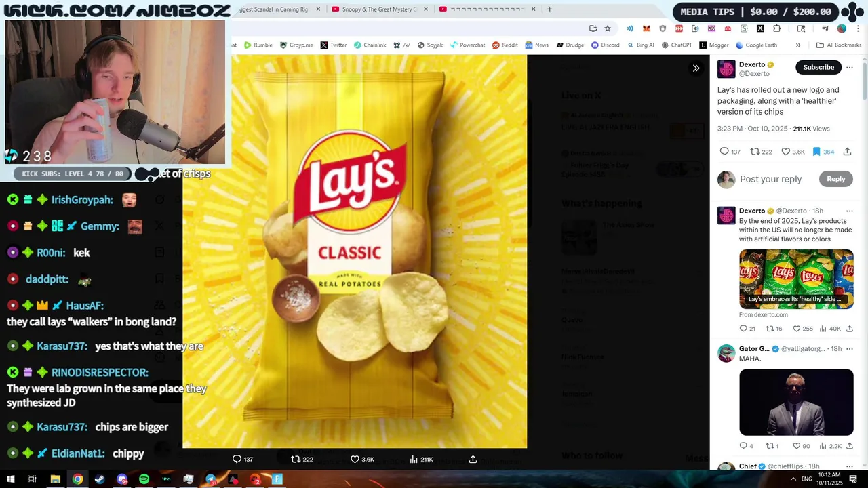Open the Twitter bookmark
This screenshot has height=488, width=868.
pyautogui.click(x=333, y=45)
